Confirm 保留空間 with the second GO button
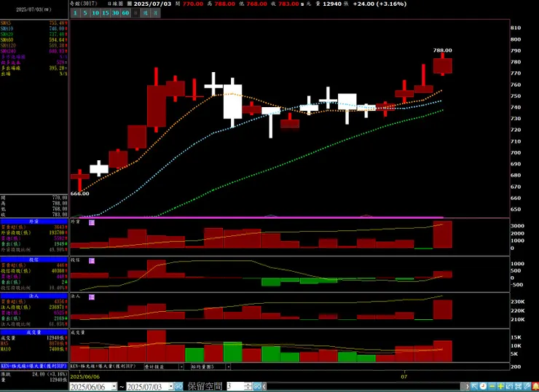Viewport: 539px width, 392px height. point(257,386)
